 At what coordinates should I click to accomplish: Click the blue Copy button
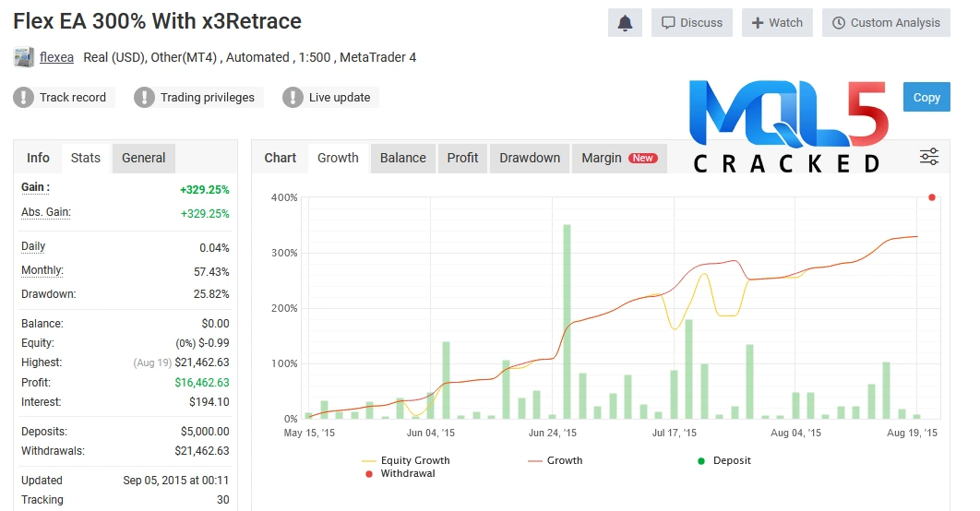926,97
